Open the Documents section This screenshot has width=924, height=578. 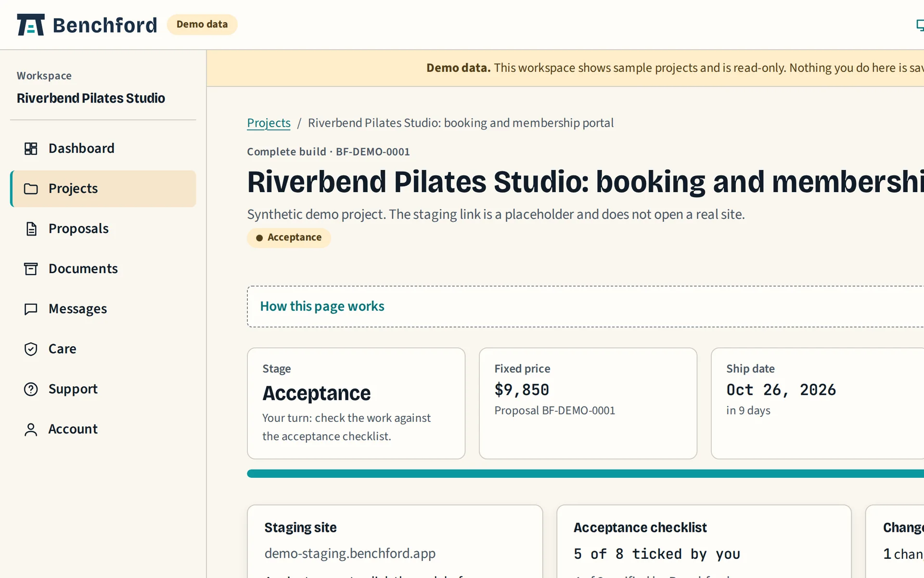(x=103, y=269)
